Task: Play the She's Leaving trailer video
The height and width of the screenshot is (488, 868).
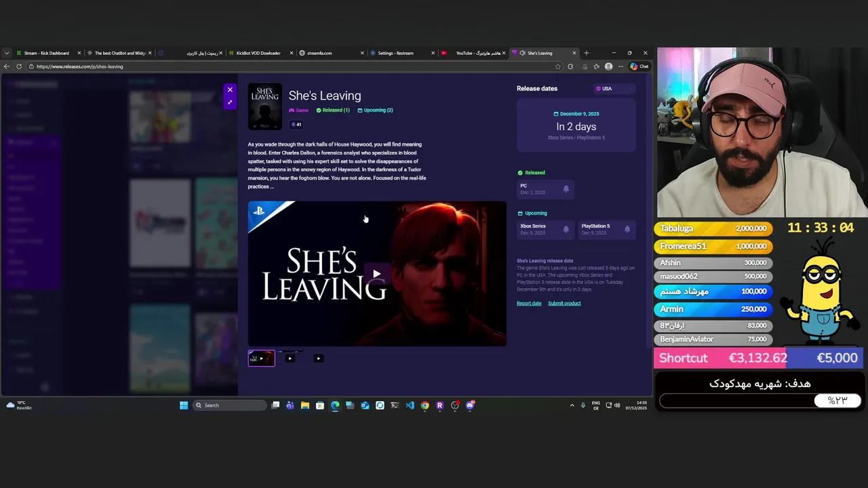Action: [377, 274]
